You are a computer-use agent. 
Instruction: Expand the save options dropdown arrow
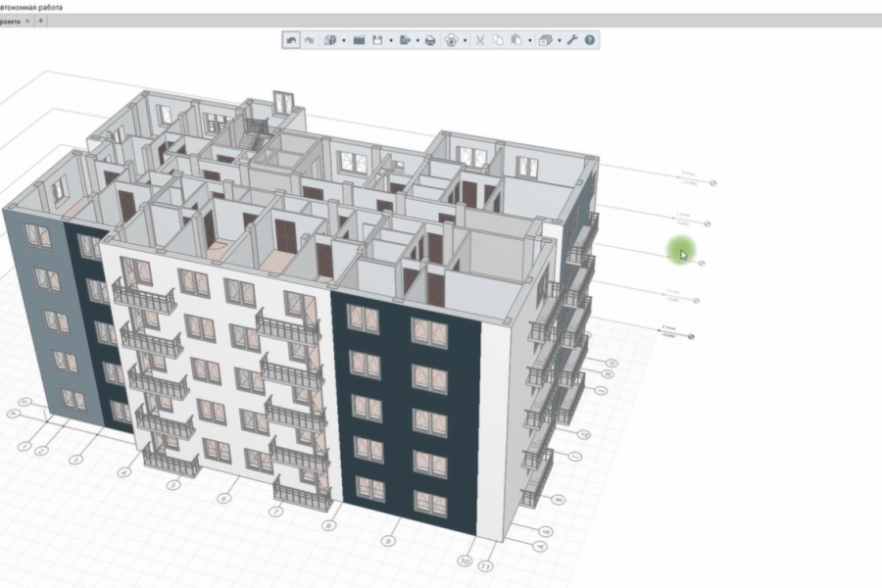pyautogui.click(x=391, y=40)
